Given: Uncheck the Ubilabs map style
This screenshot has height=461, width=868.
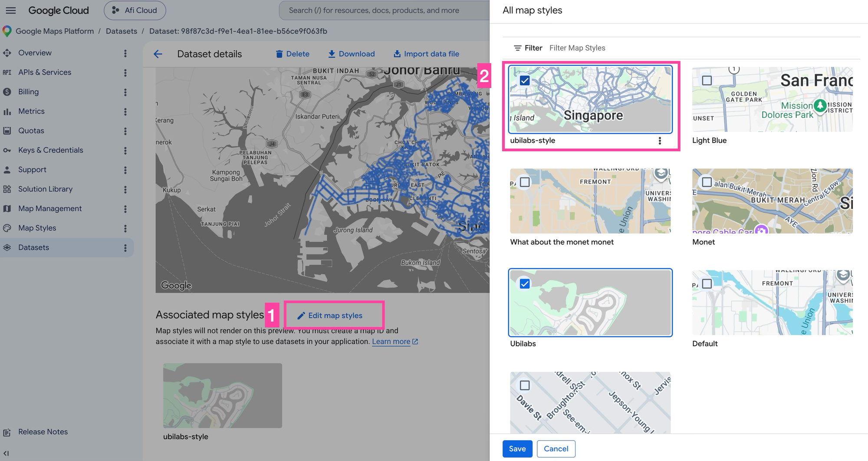Looking at the screenshot, I should [x=525, y=283].
